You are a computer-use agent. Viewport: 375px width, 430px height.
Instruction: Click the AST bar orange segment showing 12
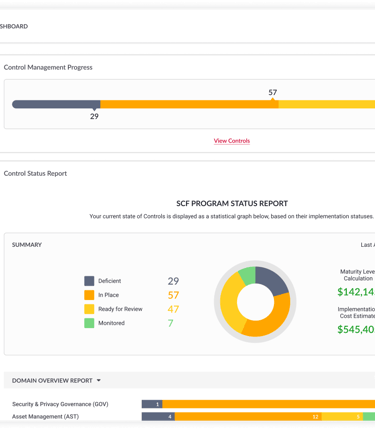click(248, 416)
